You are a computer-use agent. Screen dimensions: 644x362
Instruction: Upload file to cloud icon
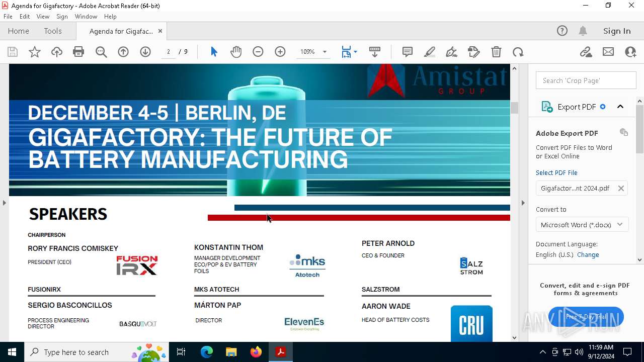tap(57, 52)
